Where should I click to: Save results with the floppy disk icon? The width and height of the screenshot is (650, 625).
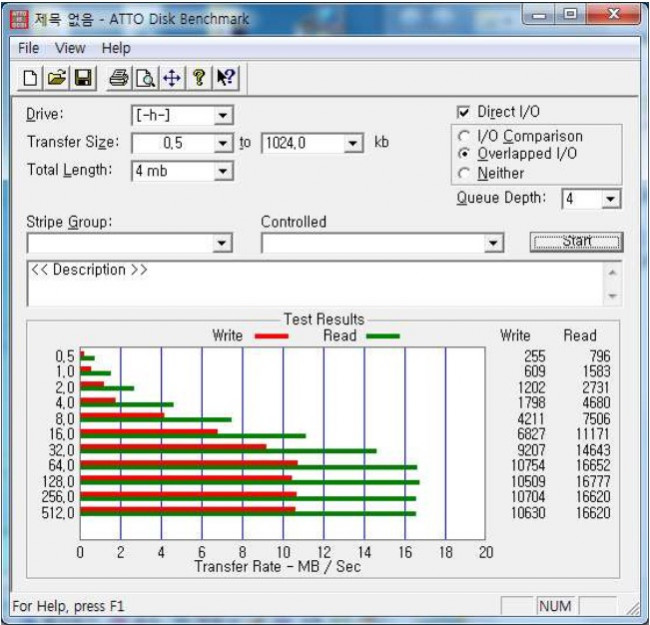click(x=83, y=78)
